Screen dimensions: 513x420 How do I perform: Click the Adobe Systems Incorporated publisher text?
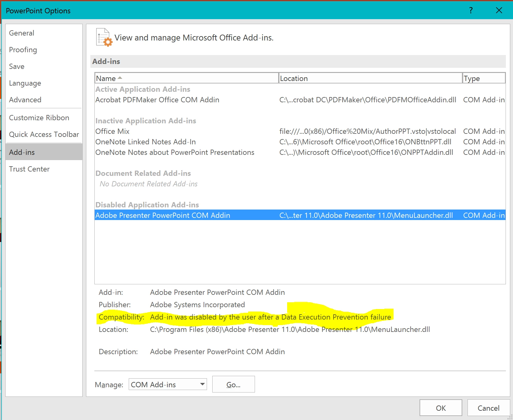click(197, 305)
